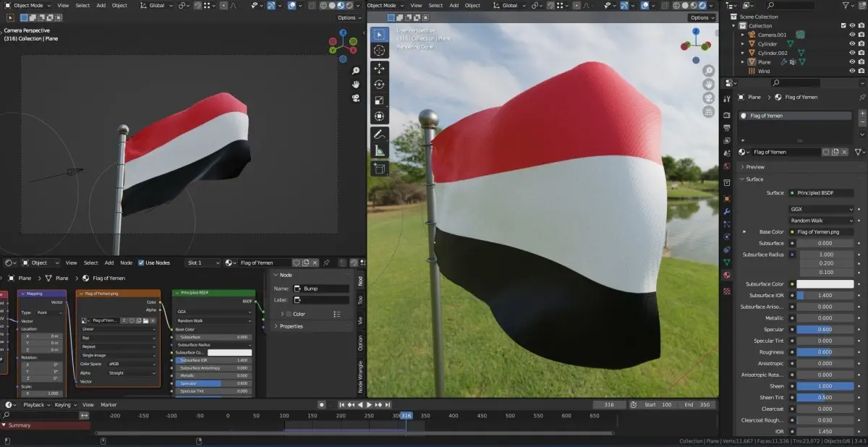Hide Wind with its eye icon
The height and width of the screenshot is (447, 868).
(x=851, y=71)
